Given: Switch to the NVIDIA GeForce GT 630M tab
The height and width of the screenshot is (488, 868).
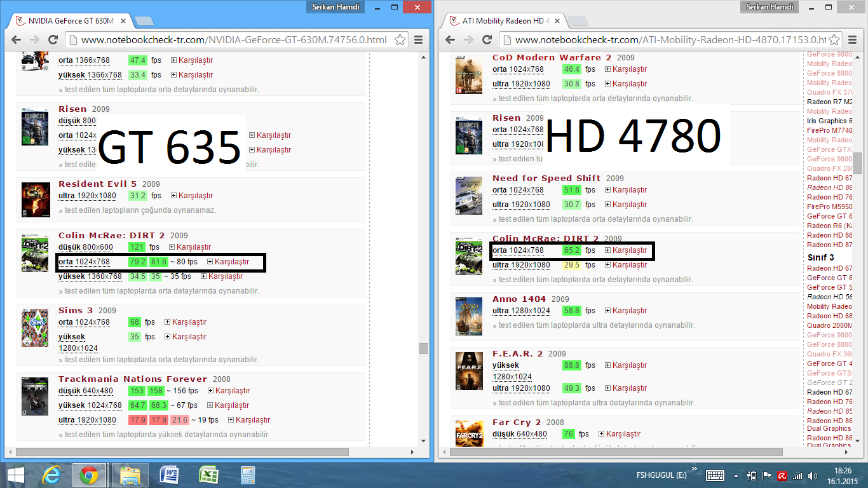Looking at the screenshot, I should pos(69,20).
